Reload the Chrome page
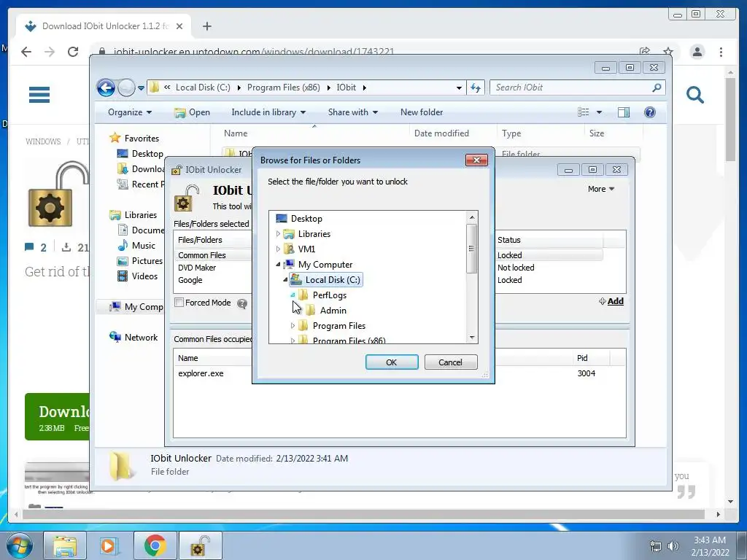The height and width of the screenshot is (560, 747). pyautogui.click(x=73, y=52)
